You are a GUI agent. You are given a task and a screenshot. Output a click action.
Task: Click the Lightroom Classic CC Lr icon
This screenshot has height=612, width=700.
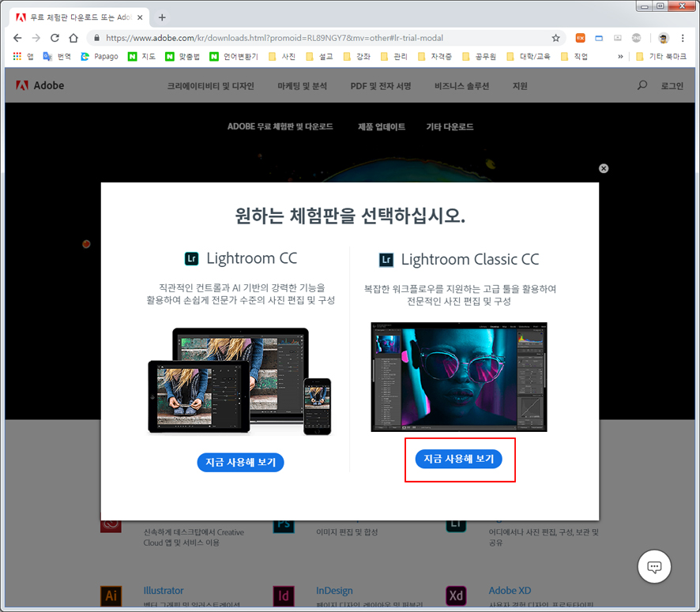coord(386,260)
